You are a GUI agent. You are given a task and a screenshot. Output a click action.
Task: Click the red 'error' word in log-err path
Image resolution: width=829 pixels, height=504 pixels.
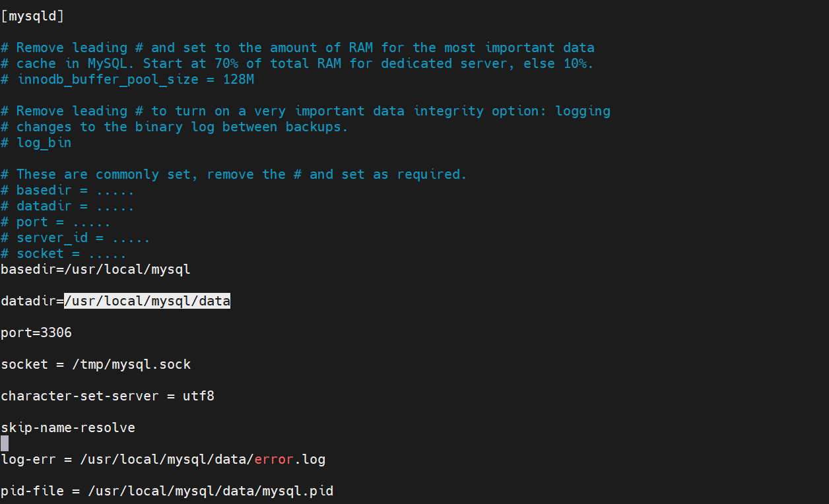tap(273, 459)
